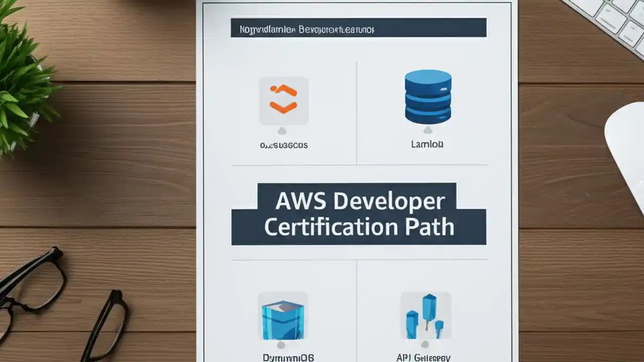Toggle the dot beneath the orange code icon
Screen dimensions: 644x362
pyautogui.click(x=283, y=132)
